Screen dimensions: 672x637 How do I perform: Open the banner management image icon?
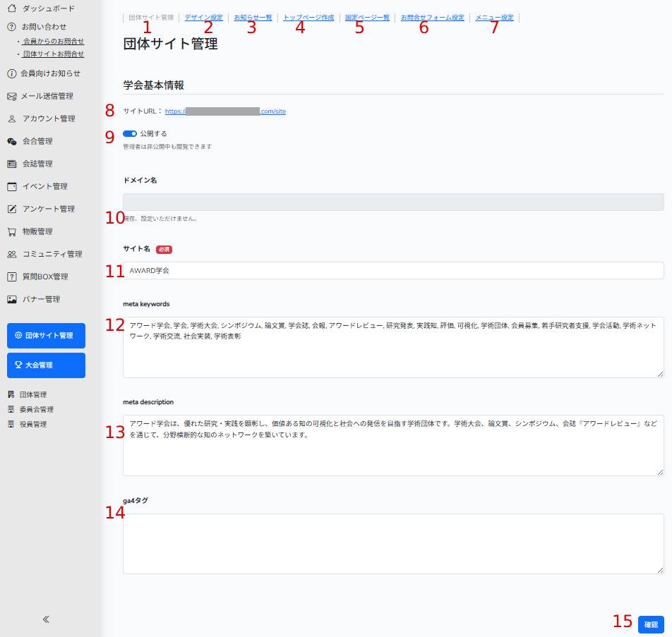click(11, 299)
